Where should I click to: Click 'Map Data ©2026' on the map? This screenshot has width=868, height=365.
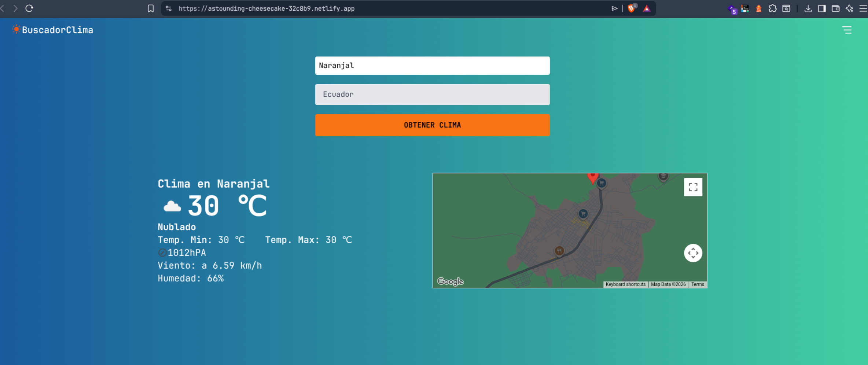(668, 285)
